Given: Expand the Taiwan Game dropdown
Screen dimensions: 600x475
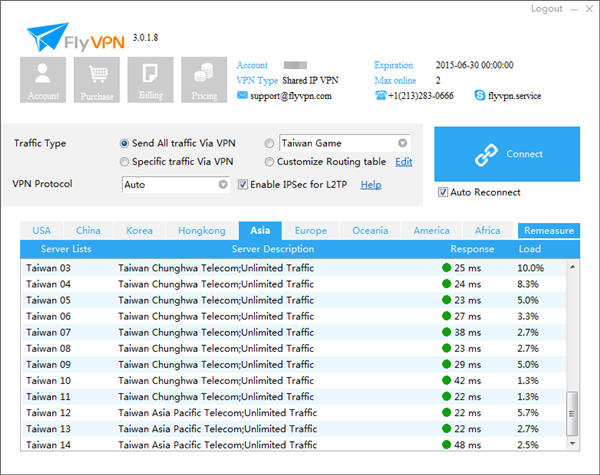Looking at the screenshot, I should (402, 143).
